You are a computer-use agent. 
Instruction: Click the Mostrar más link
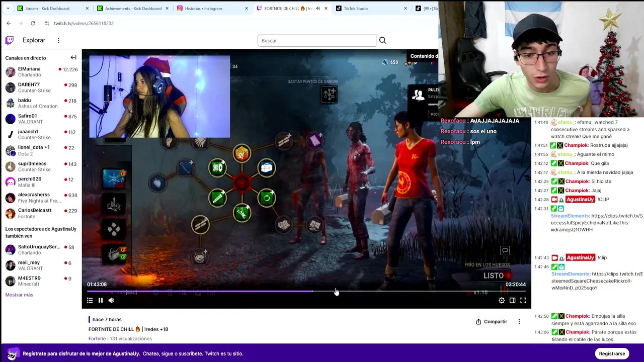point(19,295)
